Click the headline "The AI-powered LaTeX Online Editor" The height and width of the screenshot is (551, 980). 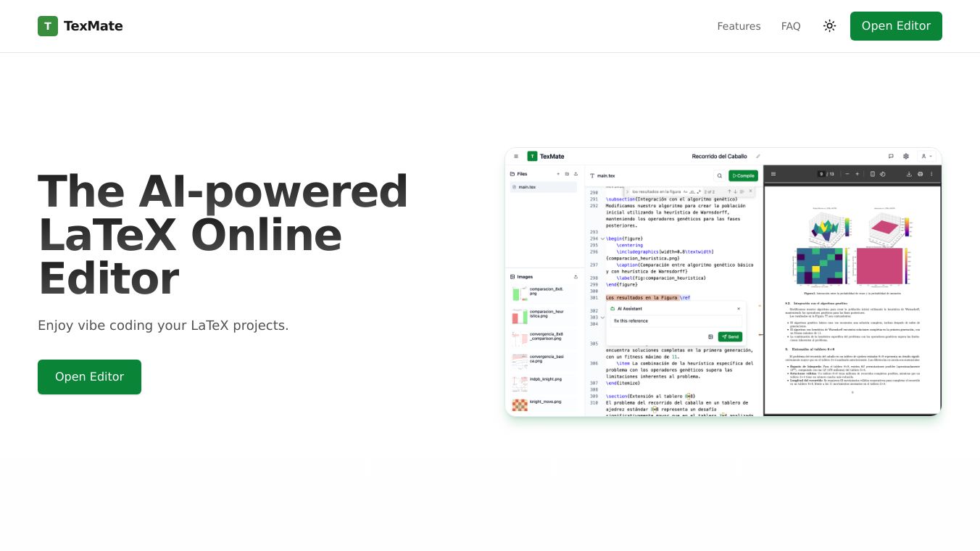(223, 235)
